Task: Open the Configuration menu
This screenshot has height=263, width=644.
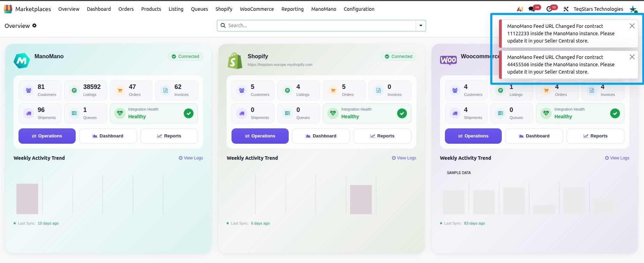Action: 359,9
